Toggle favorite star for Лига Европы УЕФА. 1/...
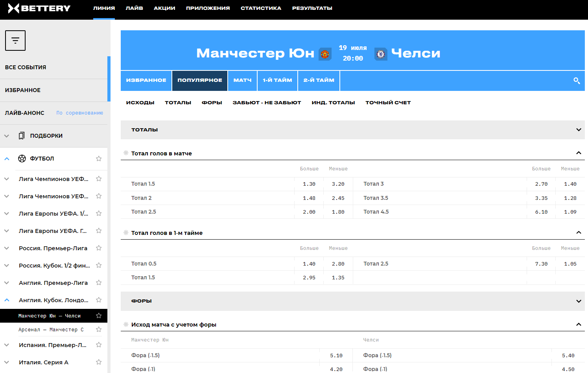588x373 pixels. pos(99,213)
